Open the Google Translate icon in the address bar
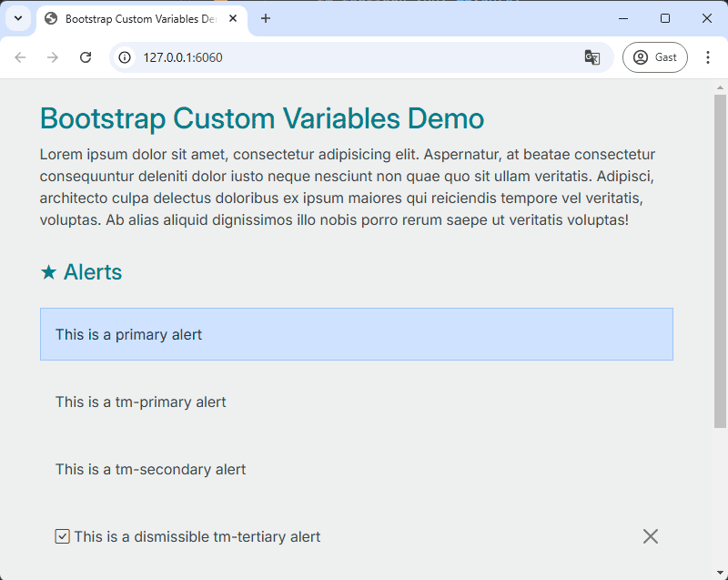The width and height of the screenshot is (728, 580). 592,57
